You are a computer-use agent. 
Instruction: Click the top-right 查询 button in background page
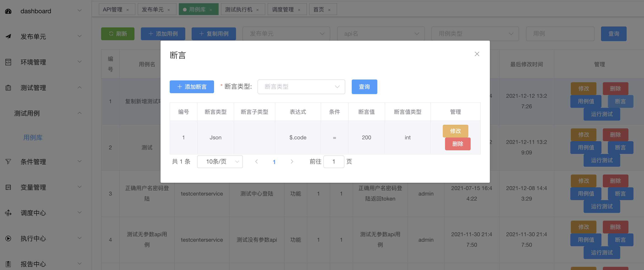point(613,34)
